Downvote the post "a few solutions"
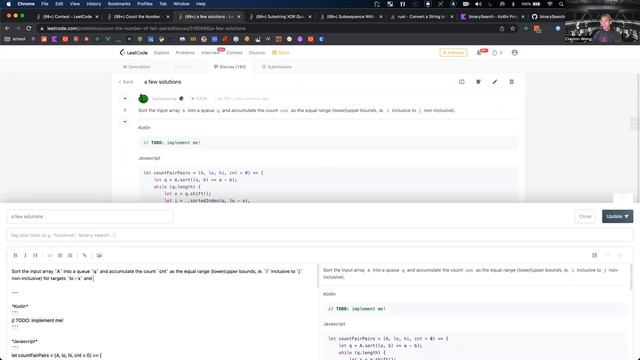640x360 pixels. pos(125,122)
